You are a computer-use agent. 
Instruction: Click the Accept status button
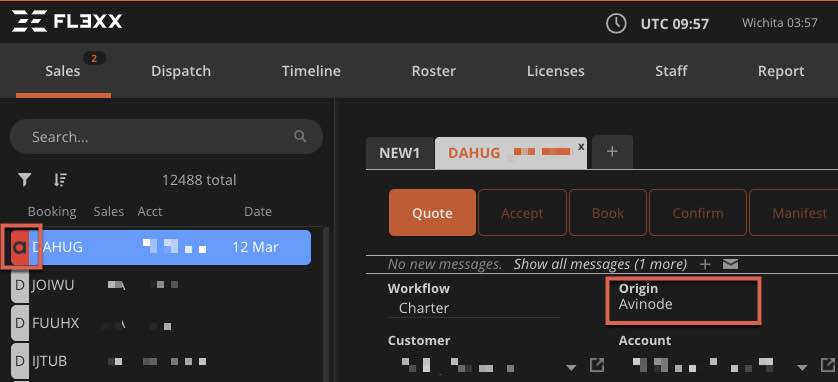click(522, 213)
